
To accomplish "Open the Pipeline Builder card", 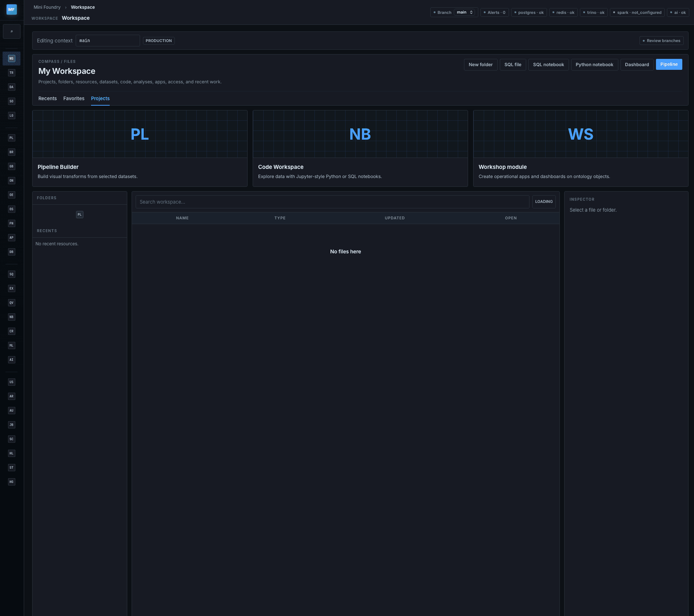I will click(x=140, y=148).
